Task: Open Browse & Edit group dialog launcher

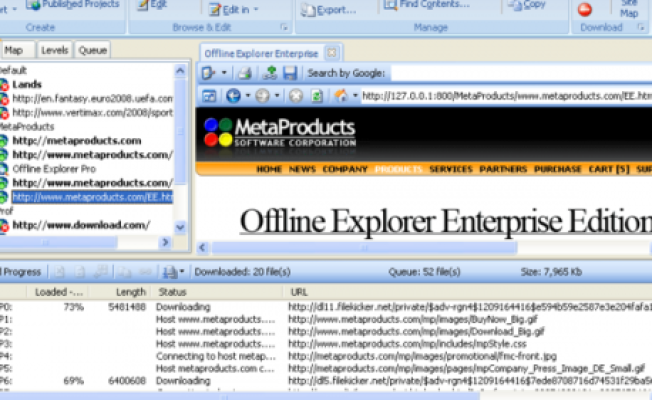Action: coord(284,27)
